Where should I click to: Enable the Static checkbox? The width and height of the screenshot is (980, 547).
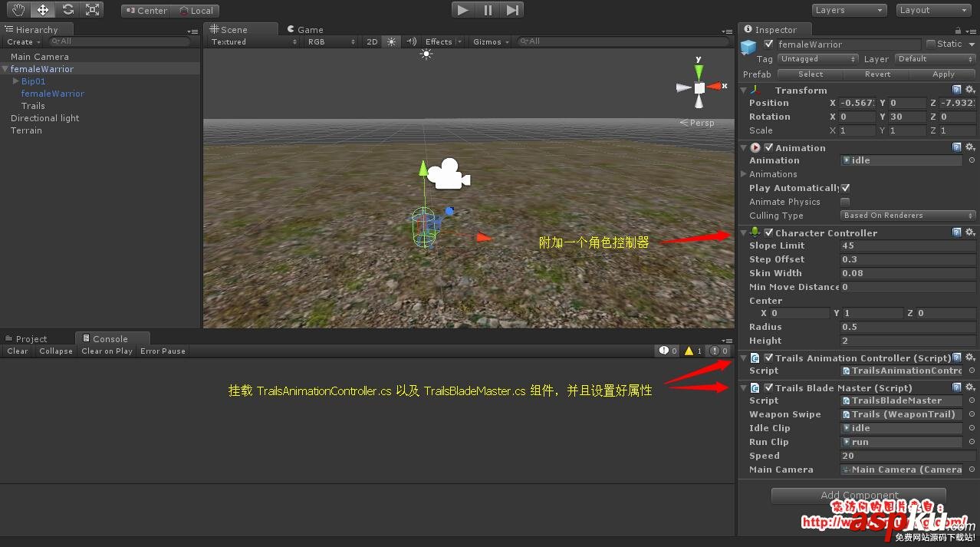click(931, 44)
